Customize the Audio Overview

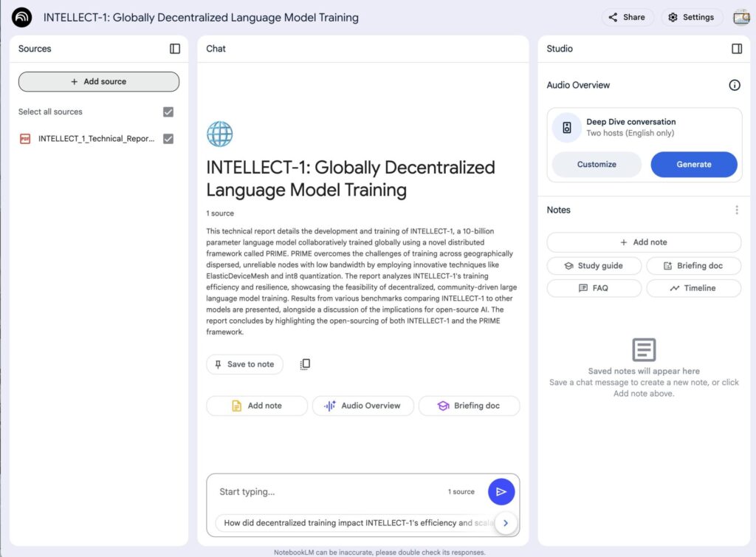click(596, 164)
